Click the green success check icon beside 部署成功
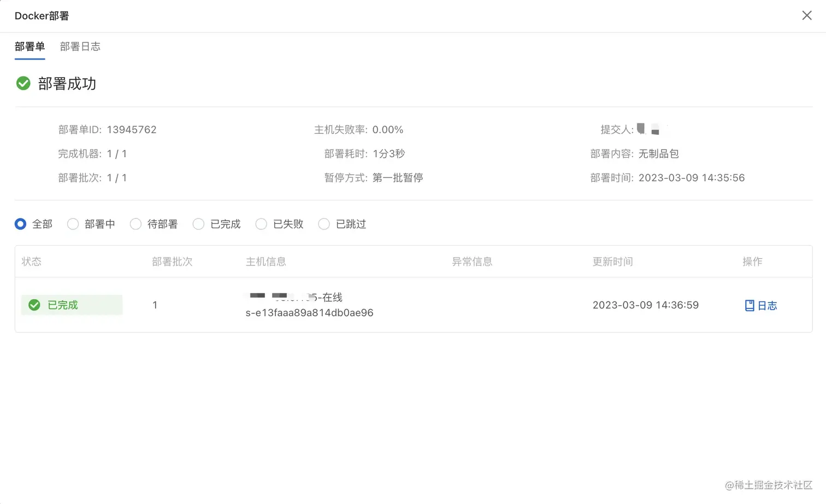This screenshot has height=504, width=826. point(23,84)
